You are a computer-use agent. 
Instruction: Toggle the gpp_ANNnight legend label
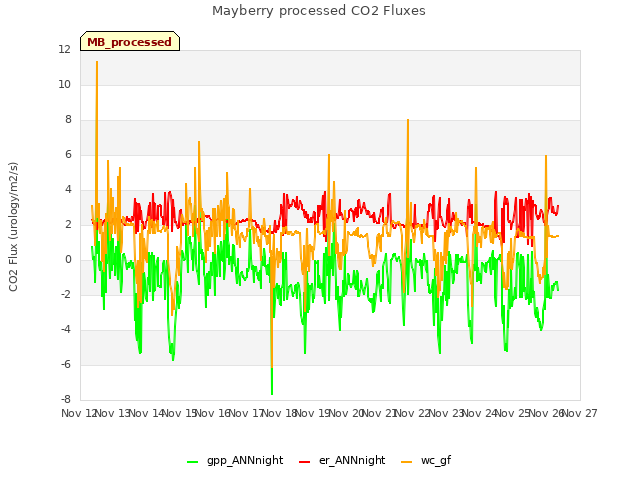coord(245,460)
